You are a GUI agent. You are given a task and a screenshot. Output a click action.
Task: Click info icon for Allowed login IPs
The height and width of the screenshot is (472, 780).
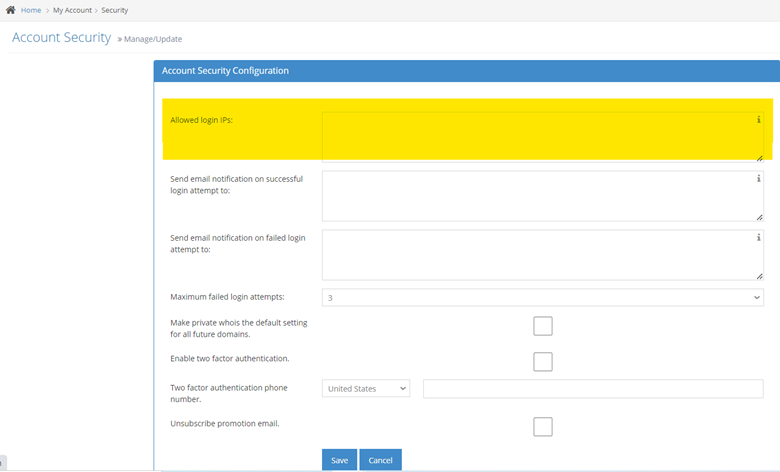758,120
